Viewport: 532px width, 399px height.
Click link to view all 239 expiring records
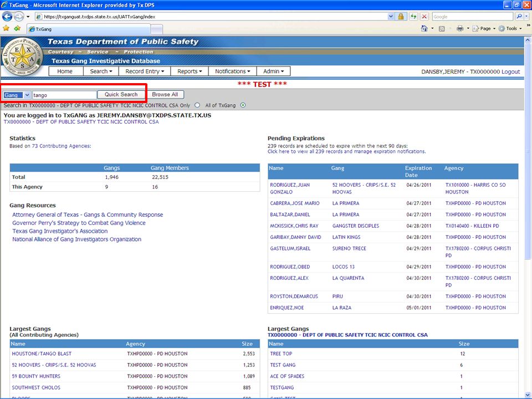click(346, 151)
